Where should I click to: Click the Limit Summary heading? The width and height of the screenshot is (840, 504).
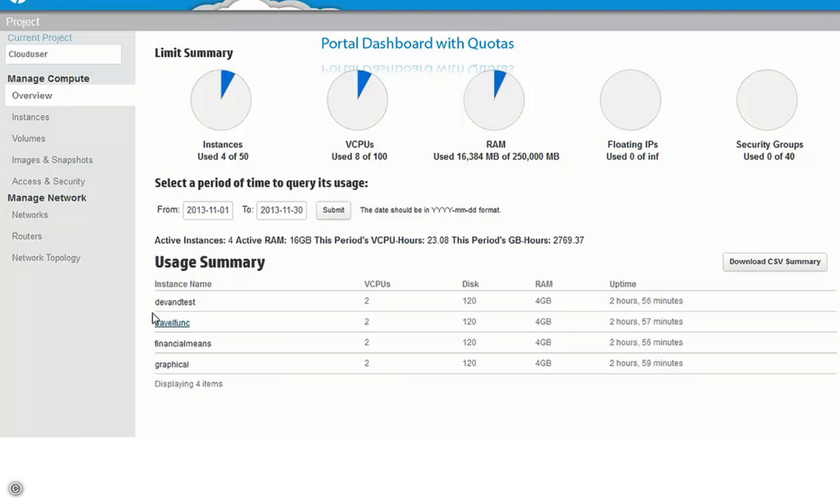(x=194, y=53)
